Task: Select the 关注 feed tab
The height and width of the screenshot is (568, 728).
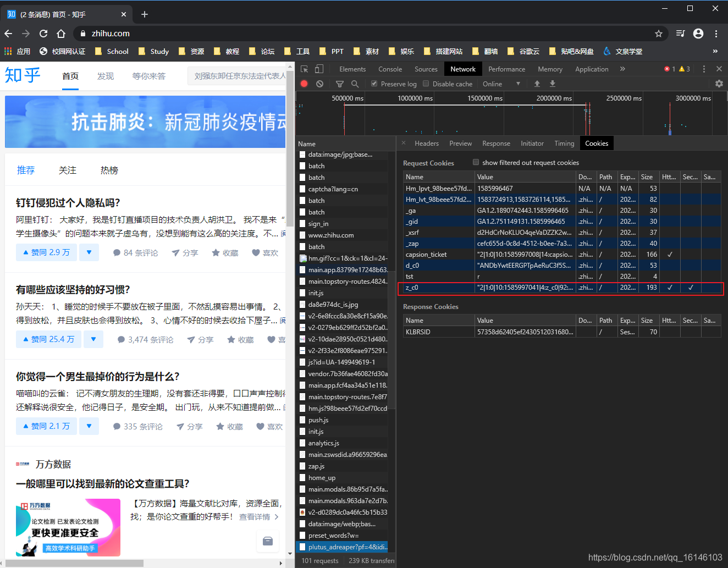Action: click(68, 170)
